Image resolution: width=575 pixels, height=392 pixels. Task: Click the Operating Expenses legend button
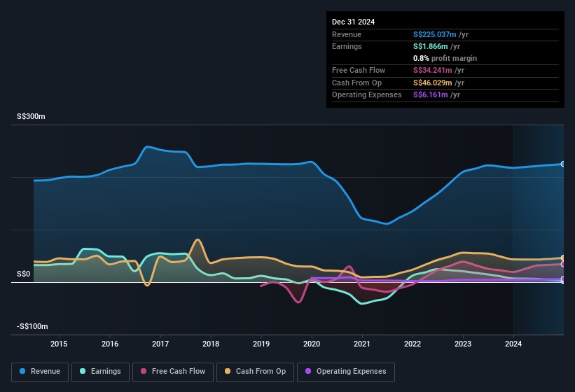(346, 371)
